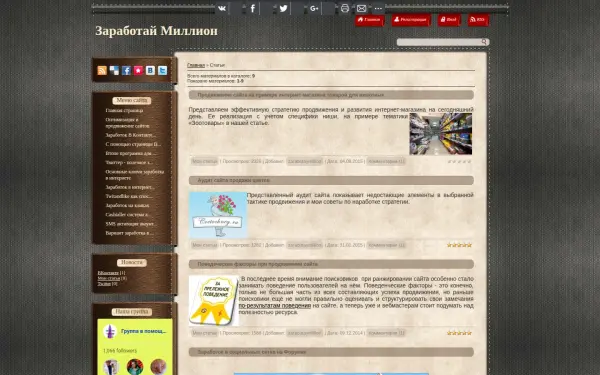
Task: Open the Заработай Миллион site title
Action: point(156,31)
